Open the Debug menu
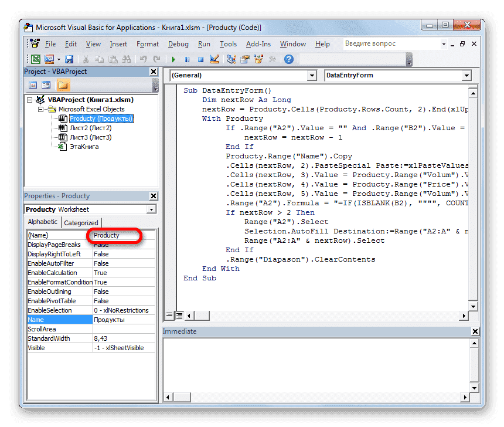The image size is (504, 427). point(178,44)
